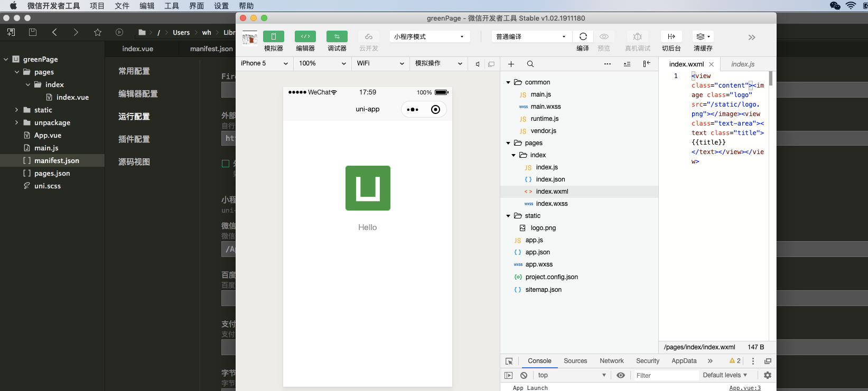The height and width of the screenshot is (391, 868).
Task: Switch to the Console tab
Action: point(539,361)
